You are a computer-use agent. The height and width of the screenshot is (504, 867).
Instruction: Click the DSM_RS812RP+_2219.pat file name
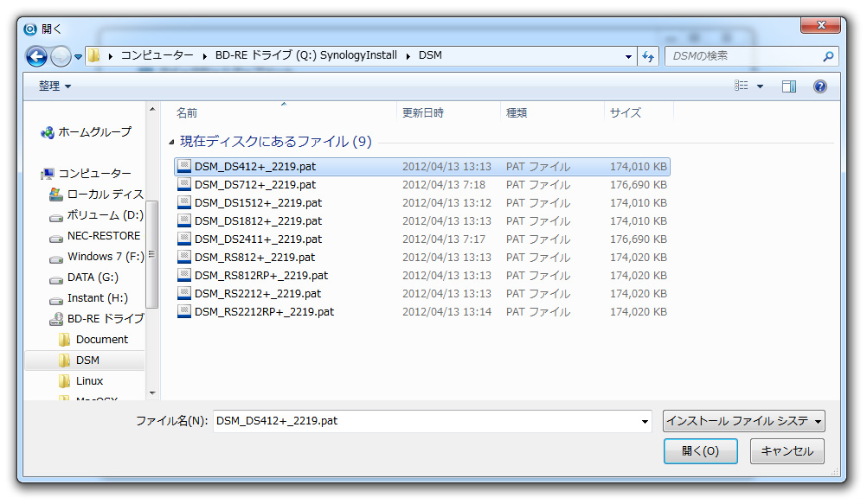pos(261,275)
